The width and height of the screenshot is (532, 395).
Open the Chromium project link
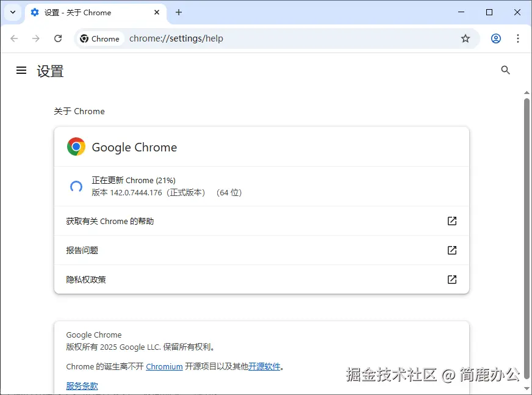(164, 366)
